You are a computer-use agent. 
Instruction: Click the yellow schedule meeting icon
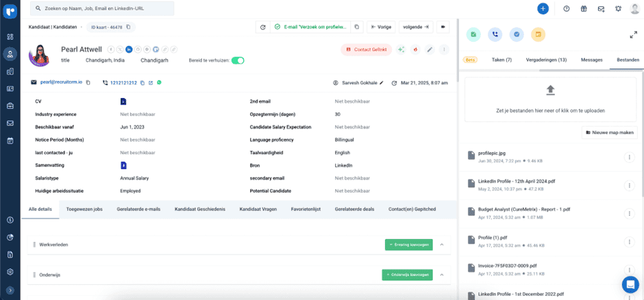click(538, 35)
